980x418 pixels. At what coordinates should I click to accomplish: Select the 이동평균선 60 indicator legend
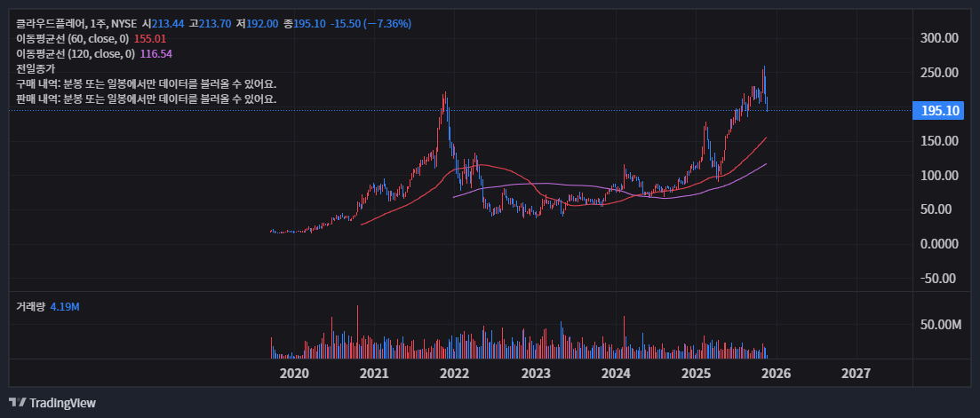(x=73, y=39)
